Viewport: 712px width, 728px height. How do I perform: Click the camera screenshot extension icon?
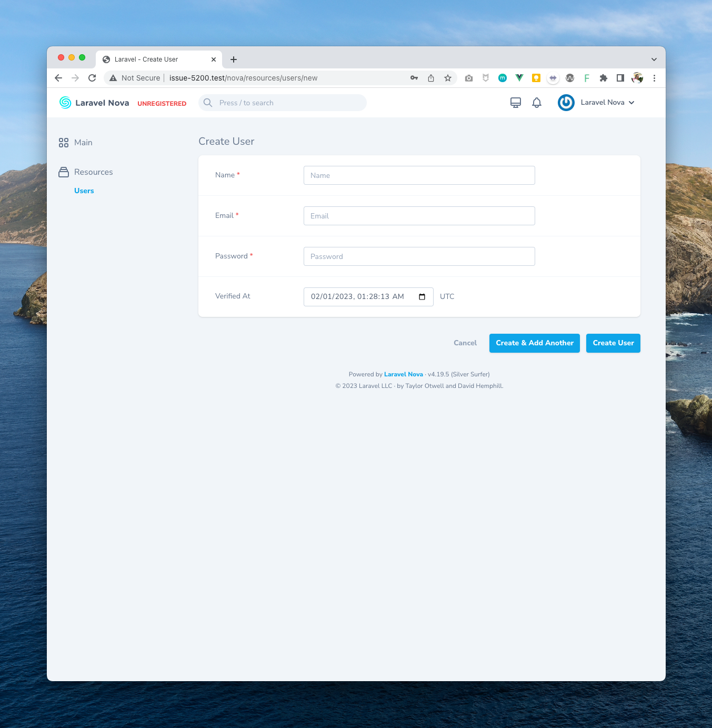pyautogui.click(x=469, y=77)
